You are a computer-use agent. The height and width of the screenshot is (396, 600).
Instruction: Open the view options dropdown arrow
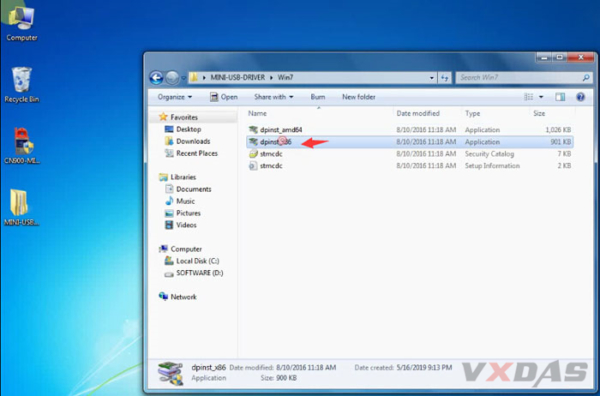click(x=541, y=97)
